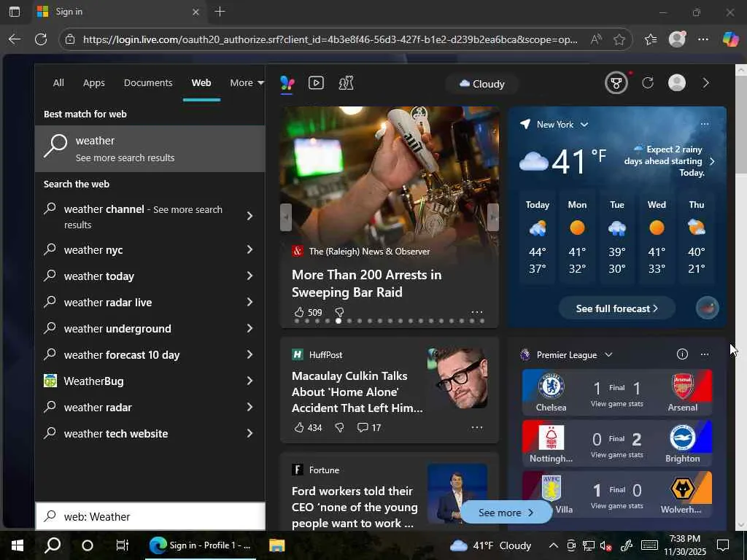Screen dimensions: 747x560
Task: Expand the WeatherBug suggestion arrow
Action: (249, 381)
